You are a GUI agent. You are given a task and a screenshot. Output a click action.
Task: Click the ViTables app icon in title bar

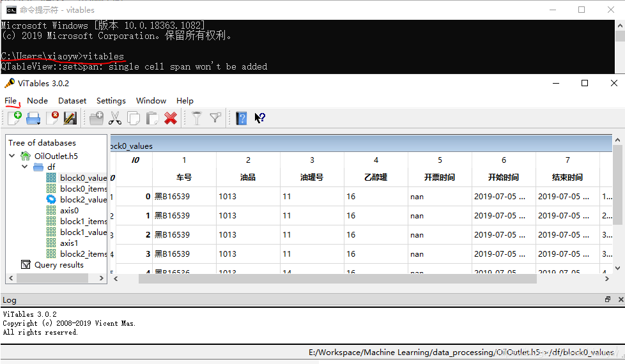pyautogui.click(x=9, y=83)
